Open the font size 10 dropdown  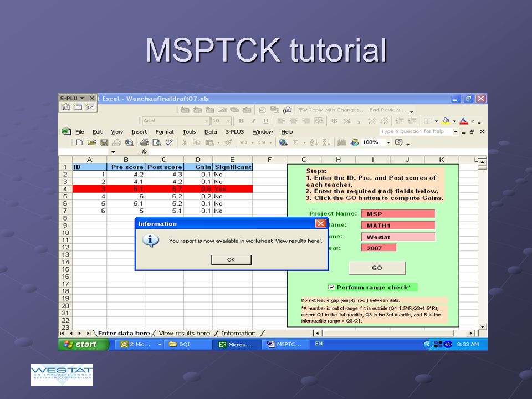point(228,121)
